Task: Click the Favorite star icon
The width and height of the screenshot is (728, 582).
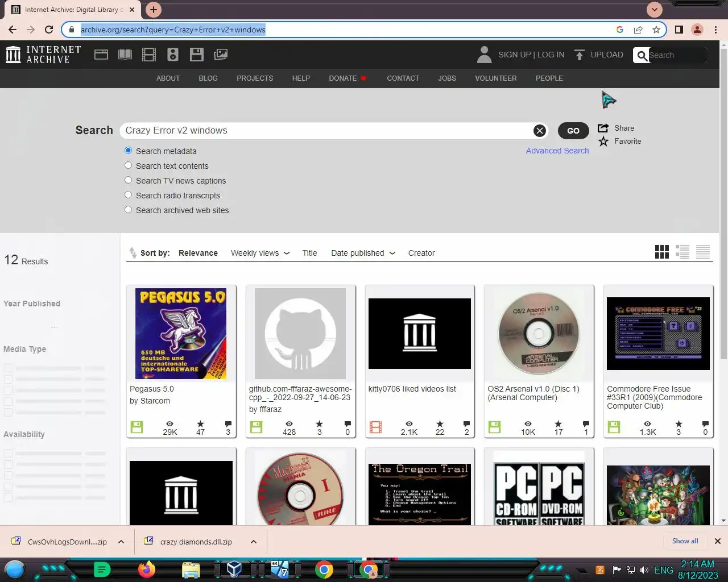Action: pos(603,141)
